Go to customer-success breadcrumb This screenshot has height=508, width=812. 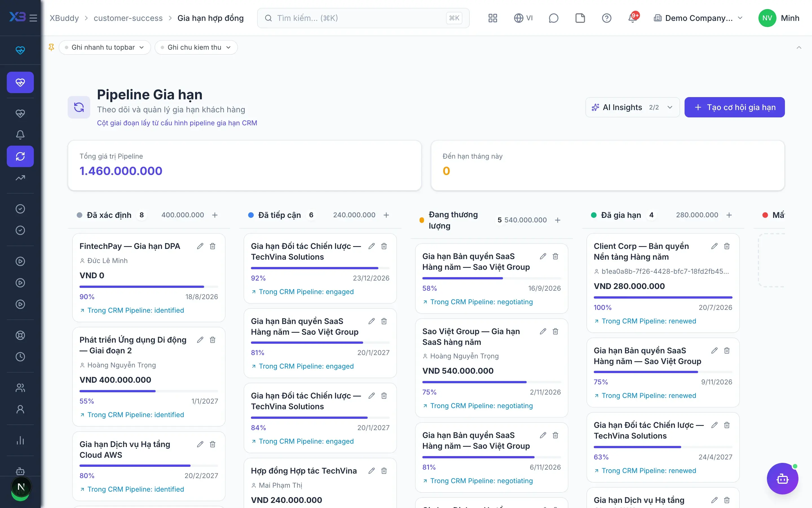(128, 18)
